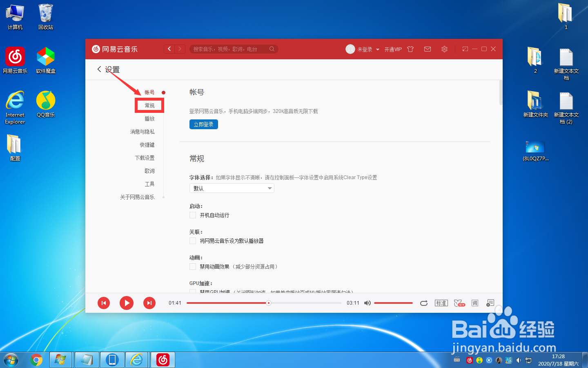
Task: Switch to mini mode icon
Action: tap(465, 49)
